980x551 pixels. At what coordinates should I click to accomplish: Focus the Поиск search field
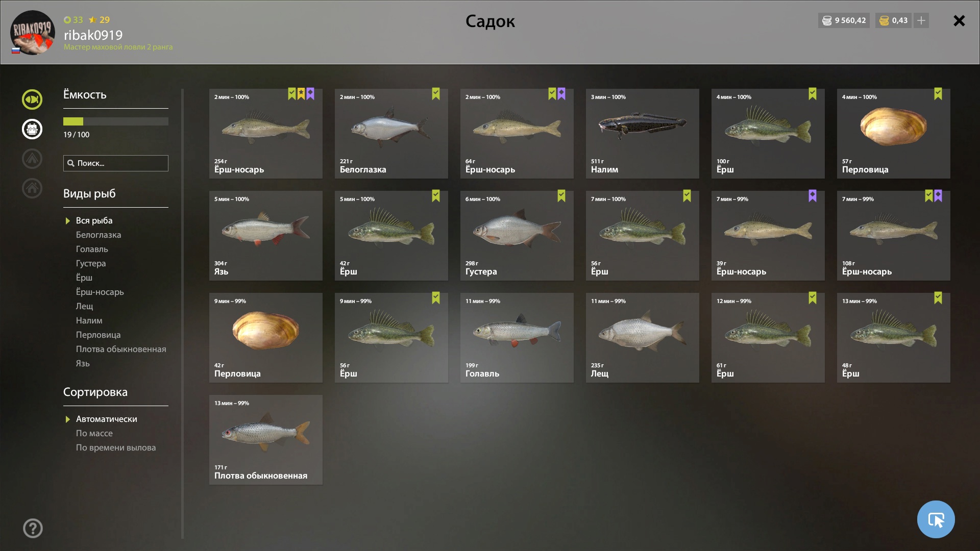pyautogui.click(x=116, y=163)
